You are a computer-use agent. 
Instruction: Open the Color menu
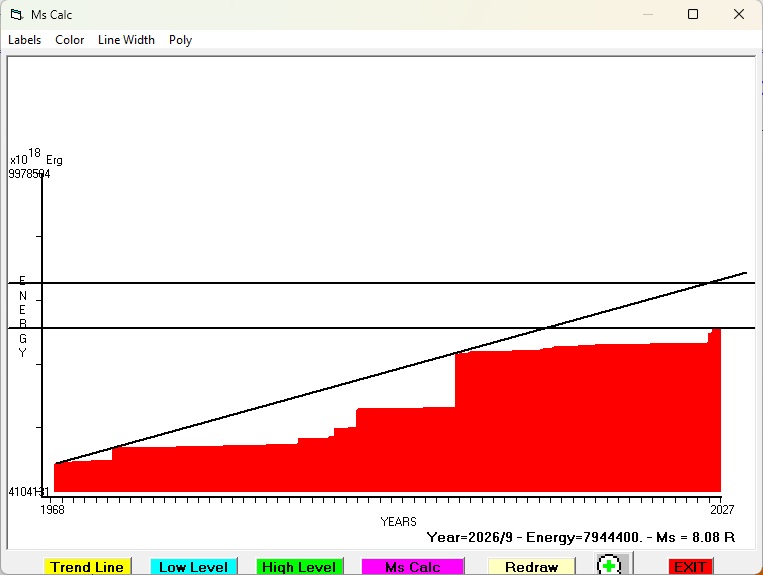tap(70, 40)
